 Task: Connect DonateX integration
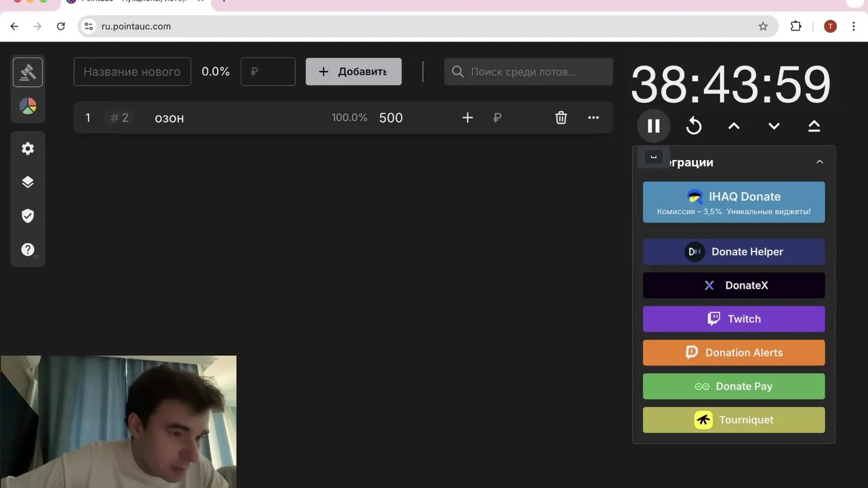(x=734, y=285)
